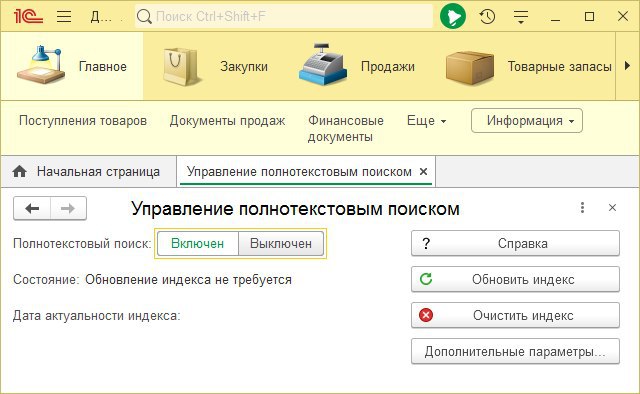Viewport: 640px width, 394px height.
Task: Switch to Начальная страница tab
Action: pos(89,171)
